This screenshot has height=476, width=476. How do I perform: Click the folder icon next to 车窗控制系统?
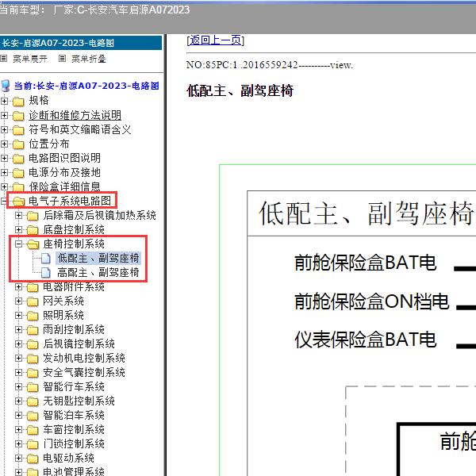[x=33, y=430]
